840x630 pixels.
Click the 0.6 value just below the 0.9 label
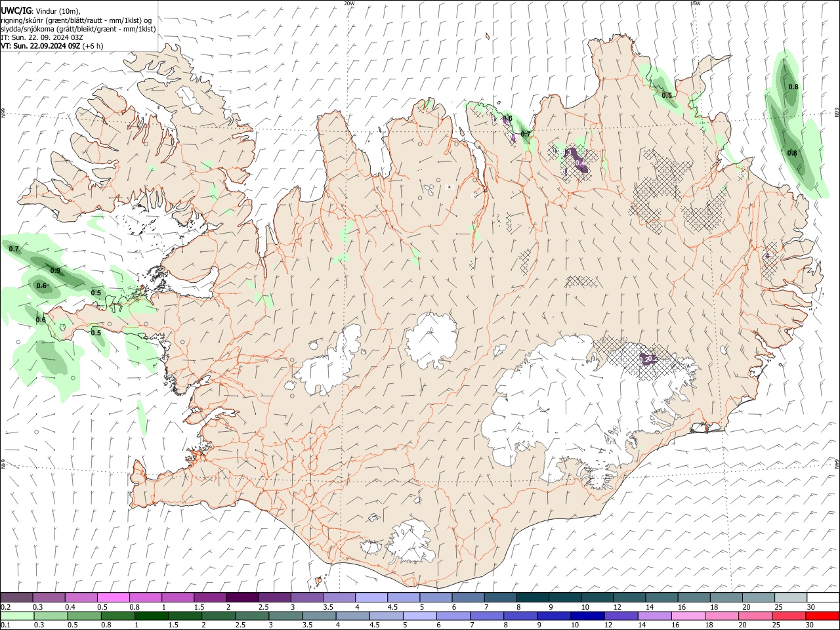[x=41, y=285]
